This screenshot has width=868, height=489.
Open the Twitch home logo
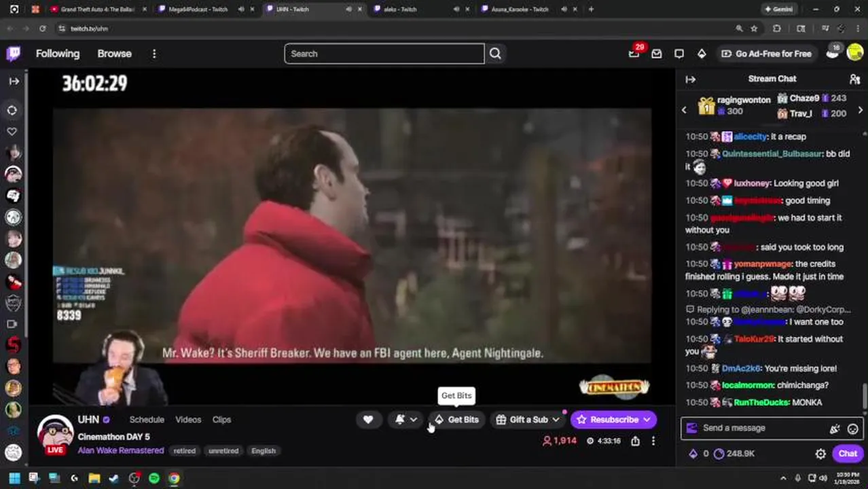(x=14, y=54)
